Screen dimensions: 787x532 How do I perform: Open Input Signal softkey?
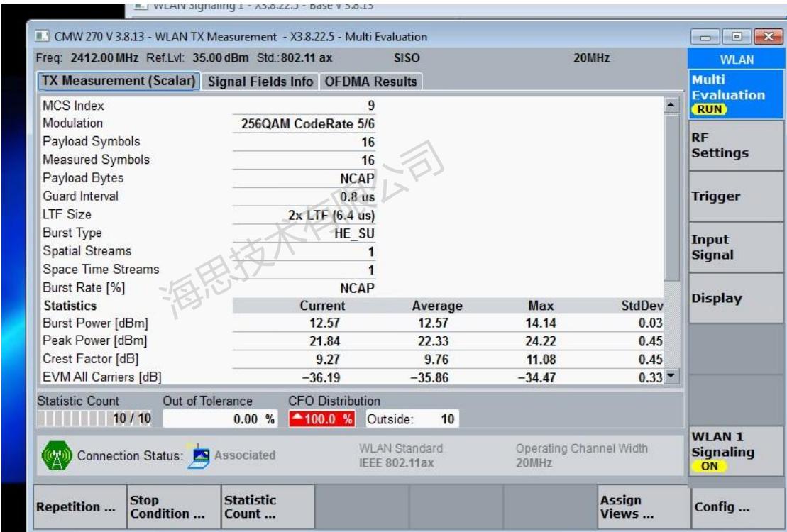[x=736, y=248]
